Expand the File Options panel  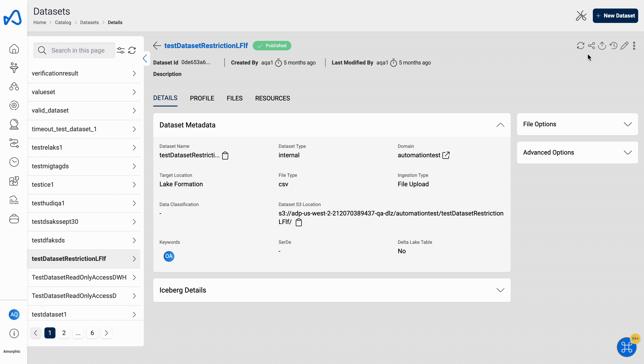[x=627, y=124]
